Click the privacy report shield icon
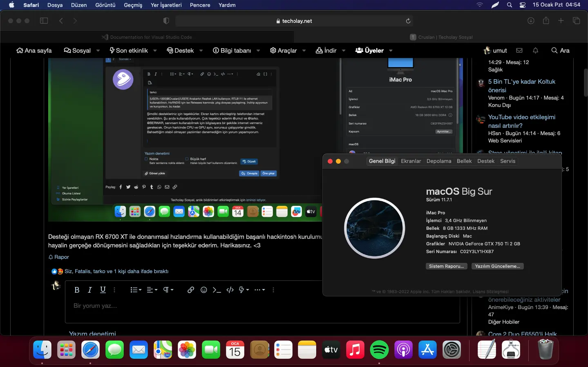The width and height of the screenshot is (588, 367). (x=166, y=21)
